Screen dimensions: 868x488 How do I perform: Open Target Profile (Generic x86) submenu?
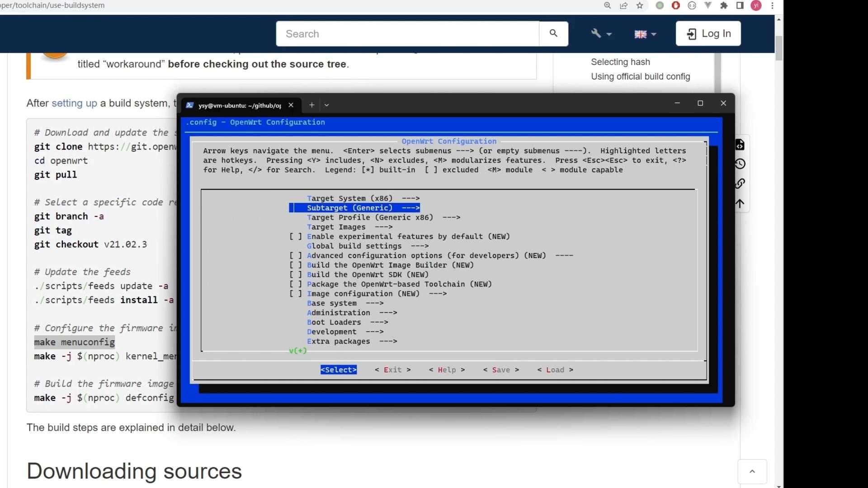[383, 217]
